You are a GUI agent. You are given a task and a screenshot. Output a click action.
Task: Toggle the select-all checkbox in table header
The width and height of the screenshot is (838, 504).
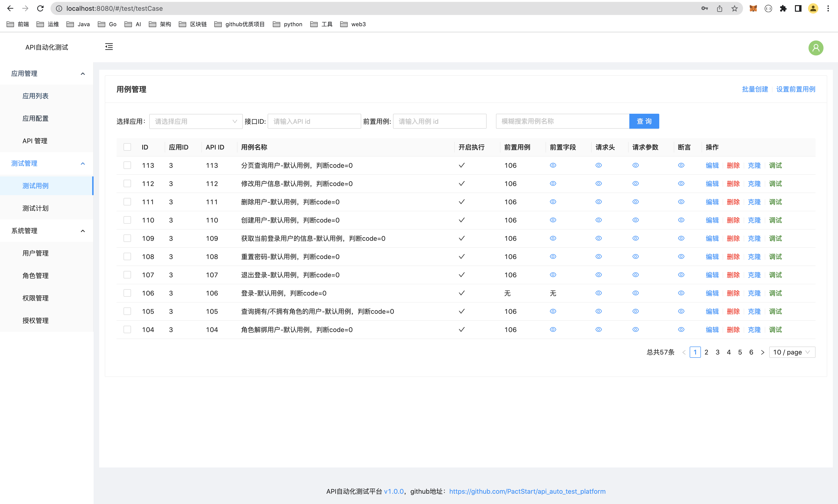127,147
